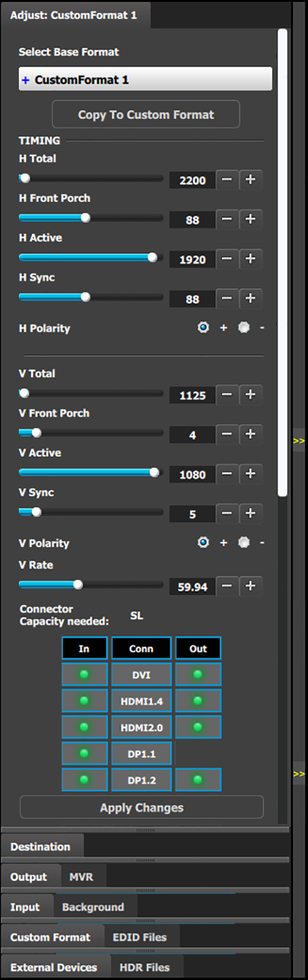Screen dimensions: 308x980
Task: Increase H Total with plus button
Action: [x=251, y=180]
